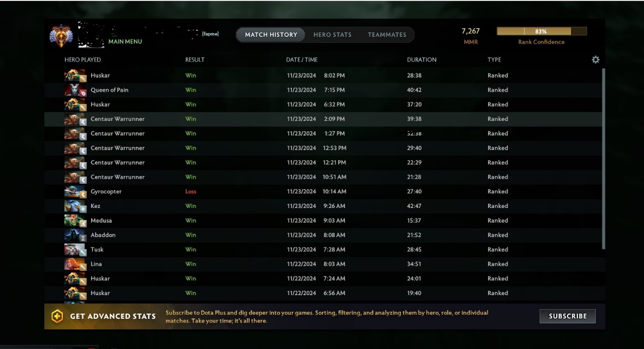Select the Gyrocopter hero portrait

pos(75,191)
